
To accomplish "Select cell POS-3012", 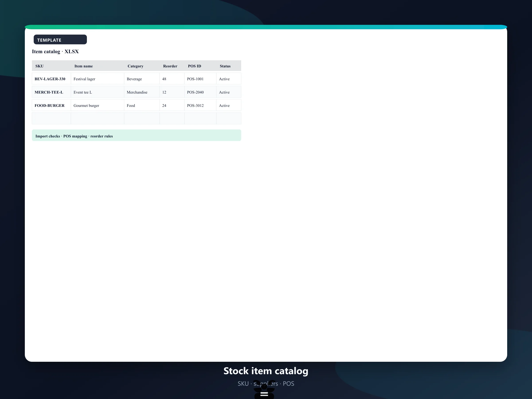I will pyautogui.click(x=200, y=105).
